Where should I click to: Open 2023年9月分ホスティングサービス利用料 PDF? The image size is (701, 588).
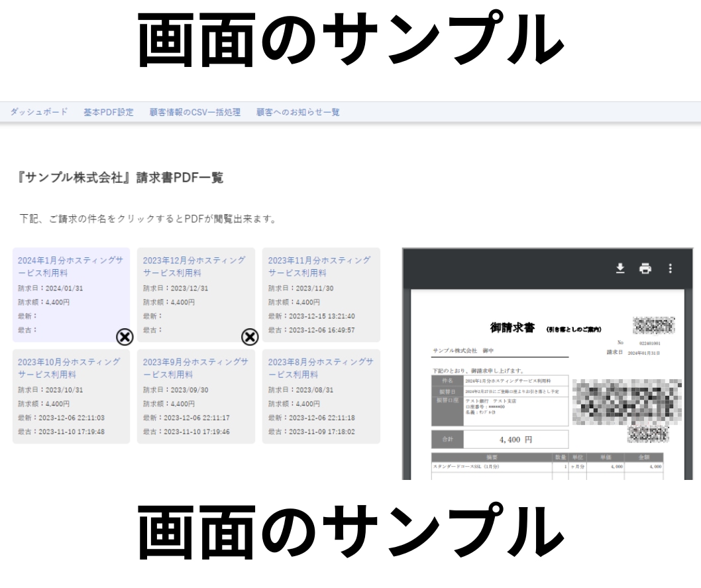(x=195, y=368)
